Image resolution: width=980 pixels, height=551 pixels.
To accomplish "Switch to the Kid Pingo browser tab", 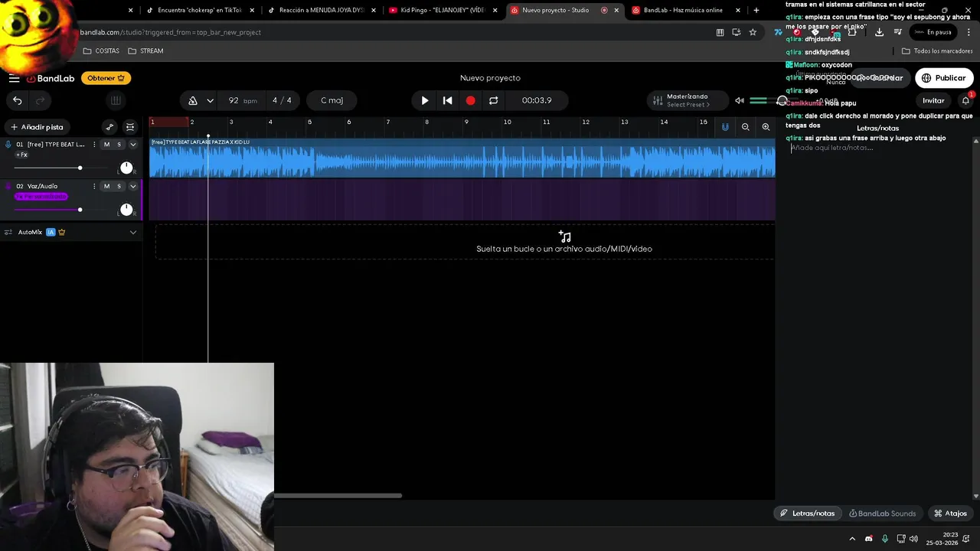I will (443, 10).
